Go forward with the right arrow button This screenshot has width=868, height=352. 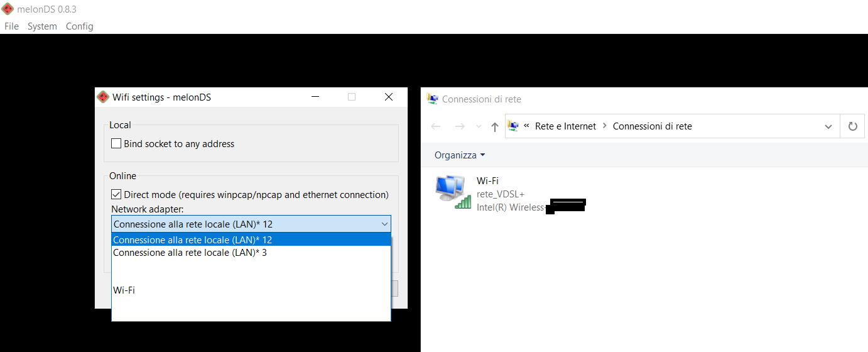tap(460, 126)
